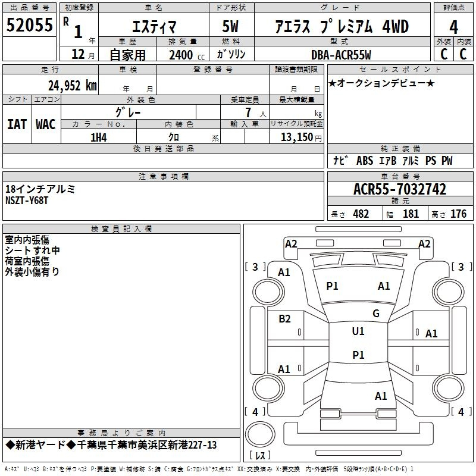476x476 pixels.
Task: Click the color number 1H4
Action: tap(99, 137)
